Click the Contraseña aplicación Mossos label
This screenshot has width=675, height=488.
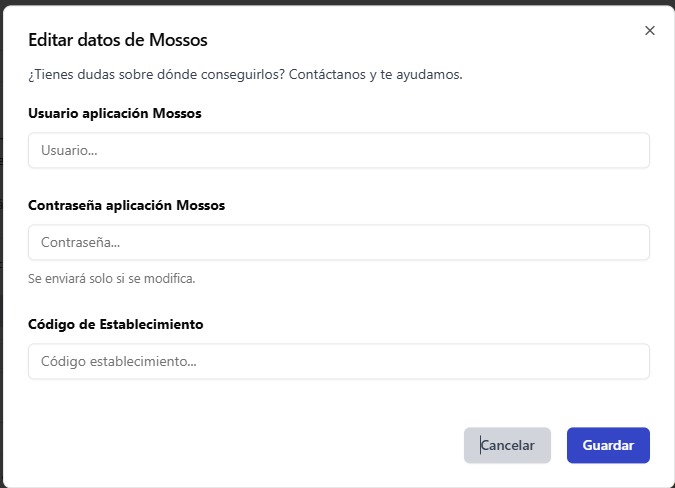(x=127, y=205)
